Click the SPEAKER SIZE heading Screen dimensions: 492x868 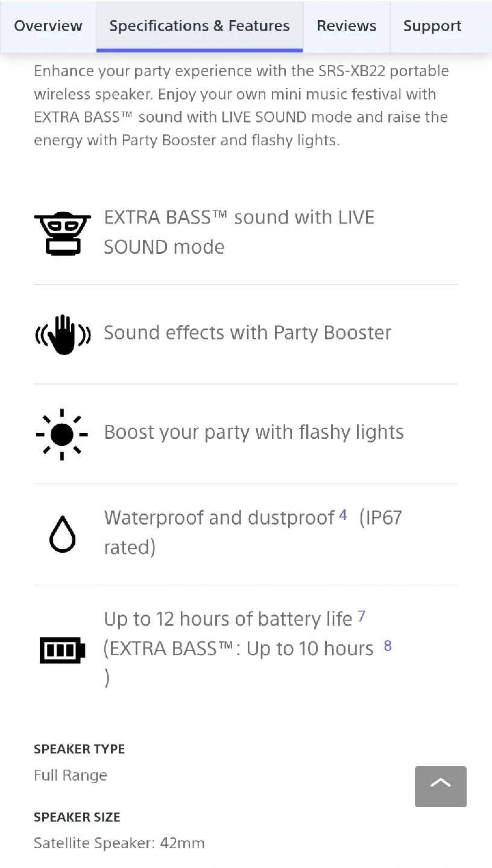click(77, 817)
